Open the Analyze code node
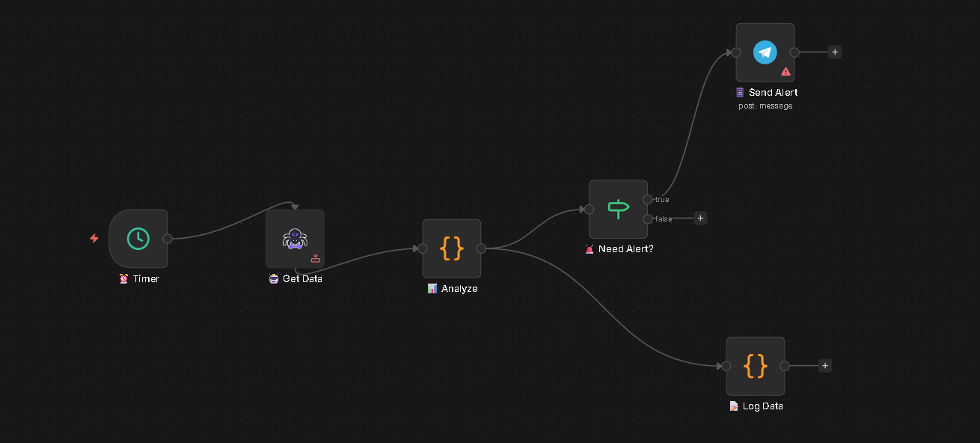The image size is (980, 443). click(452, 248)
